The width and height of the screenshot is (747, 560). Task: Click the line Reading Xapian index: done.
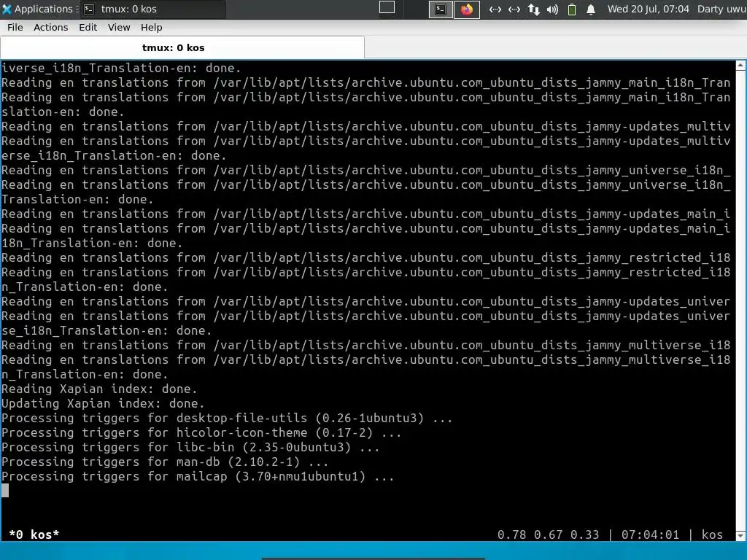pyautogui.click(x=99, y=389)
